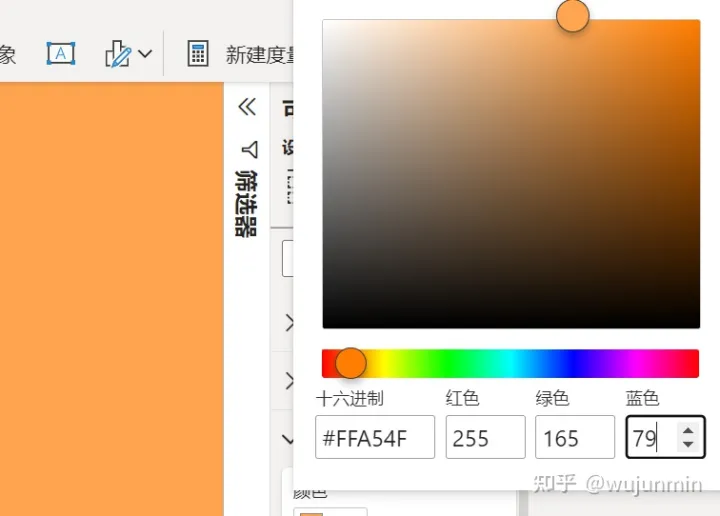Collapse the filter pane with double chevron
720x516 pixels.
pos(247,107)
